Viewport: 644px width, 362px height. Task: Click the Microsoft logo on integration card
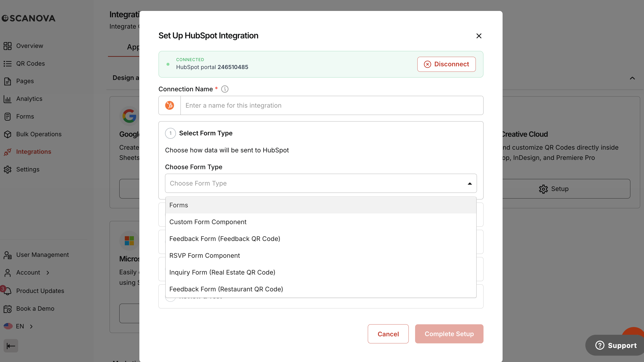coord(129,241)
